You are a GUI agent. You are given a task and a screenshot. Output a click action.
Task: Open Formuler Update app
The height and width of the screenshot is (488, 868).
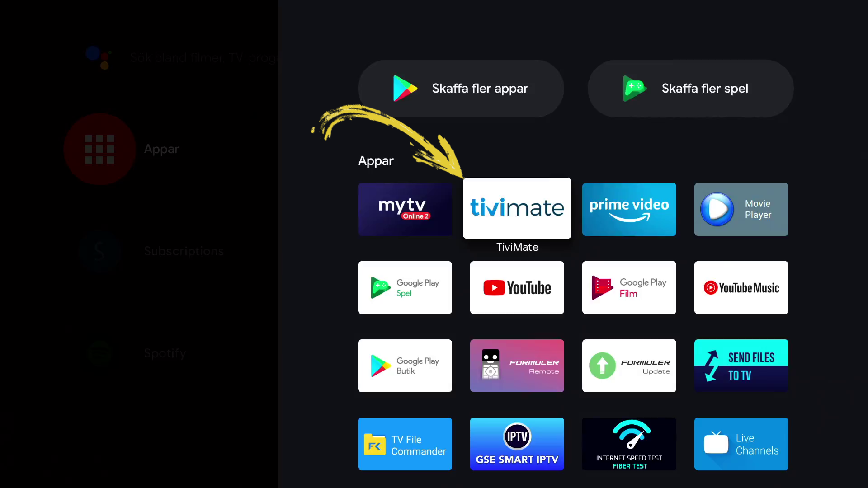pos(629,366)
